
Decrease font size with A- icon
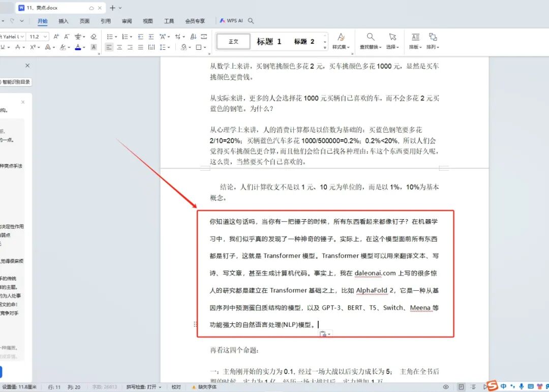(x=67, y=37)
